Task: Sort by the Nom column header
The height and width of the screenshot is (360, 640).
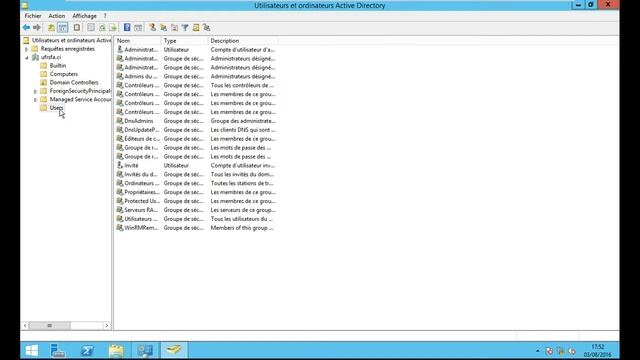Action: 138,41
